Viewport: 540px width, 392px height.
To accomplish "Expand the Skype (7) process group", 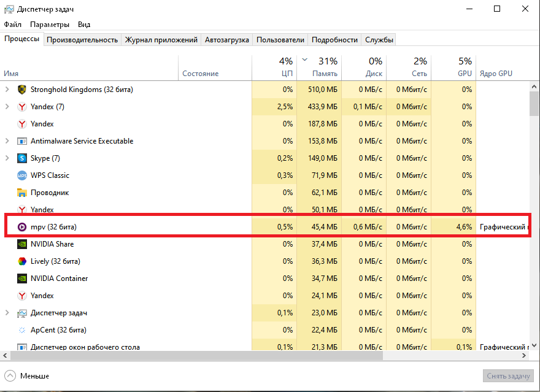I will point(7,158).
